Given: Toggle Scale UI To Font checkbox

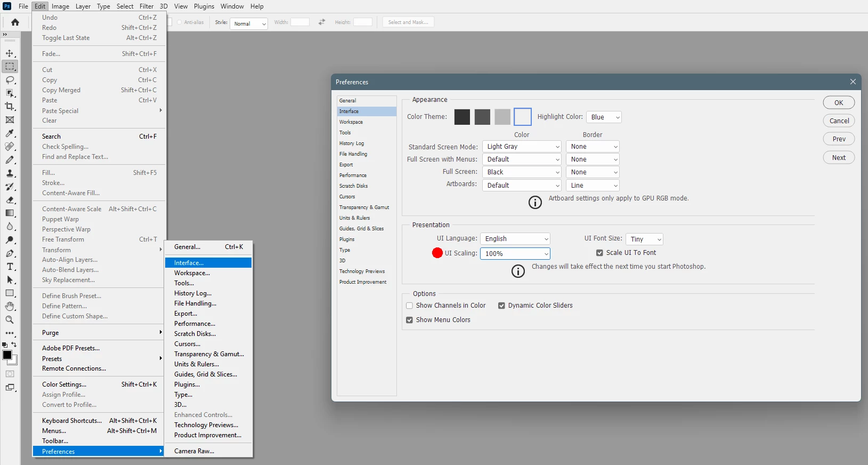Looking at the screenshot, I should point(599,253).
